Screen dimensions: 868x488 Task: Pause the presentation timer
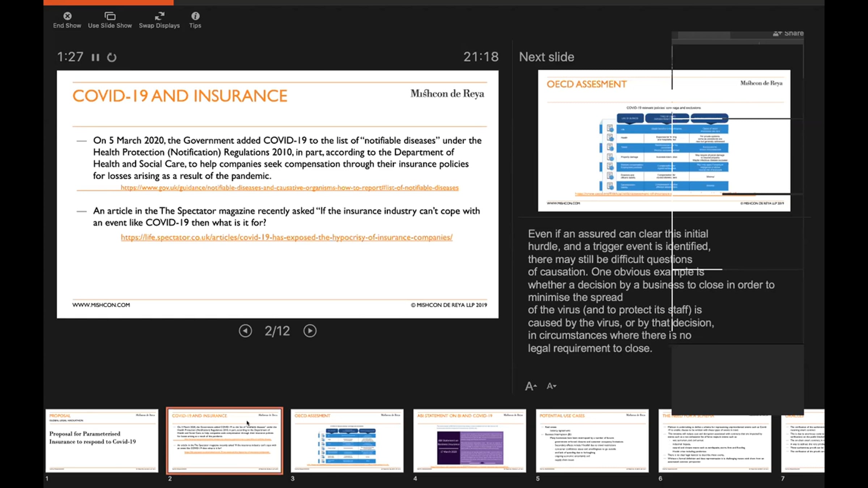point(95,57)
